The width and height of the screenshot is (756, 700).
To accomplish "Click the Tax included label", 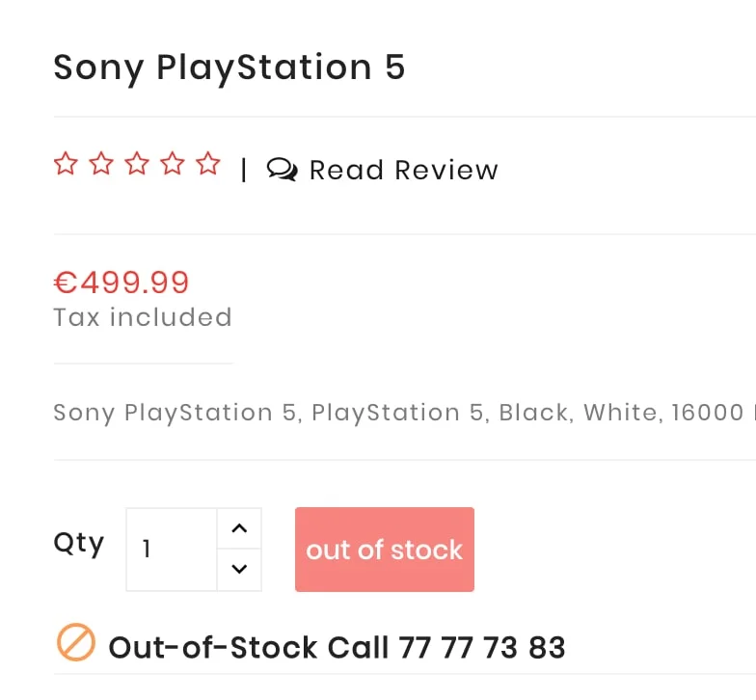I will pyautogui.click(x=143, y=317).
